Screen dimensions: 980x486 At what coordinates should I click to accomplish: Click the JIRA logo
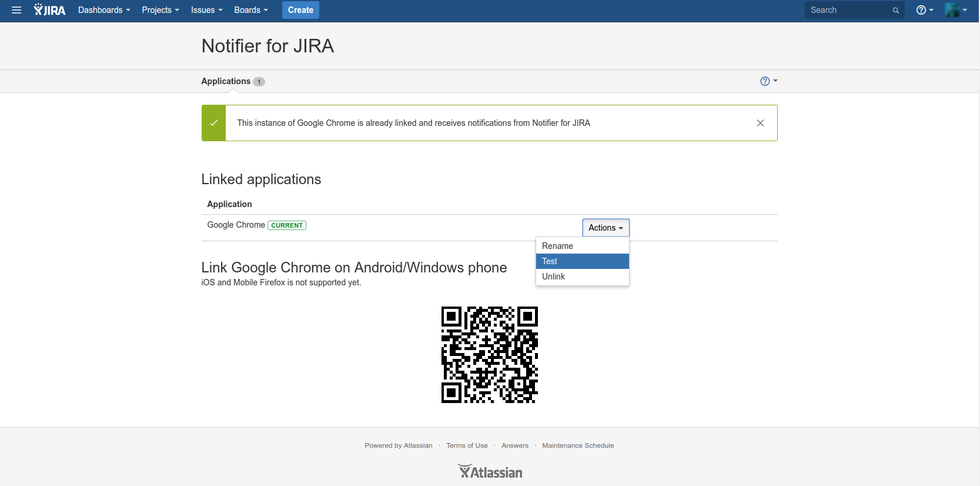50,10
